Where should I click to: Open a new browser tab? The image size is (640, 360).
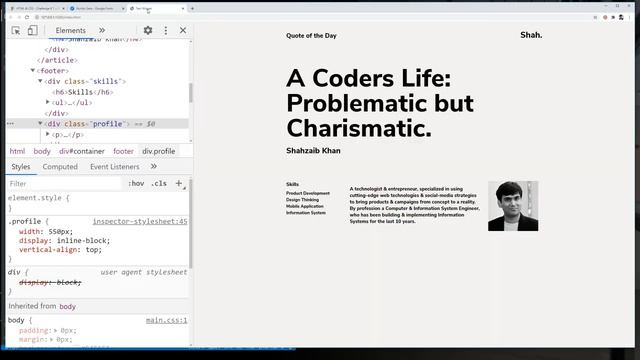192,8
